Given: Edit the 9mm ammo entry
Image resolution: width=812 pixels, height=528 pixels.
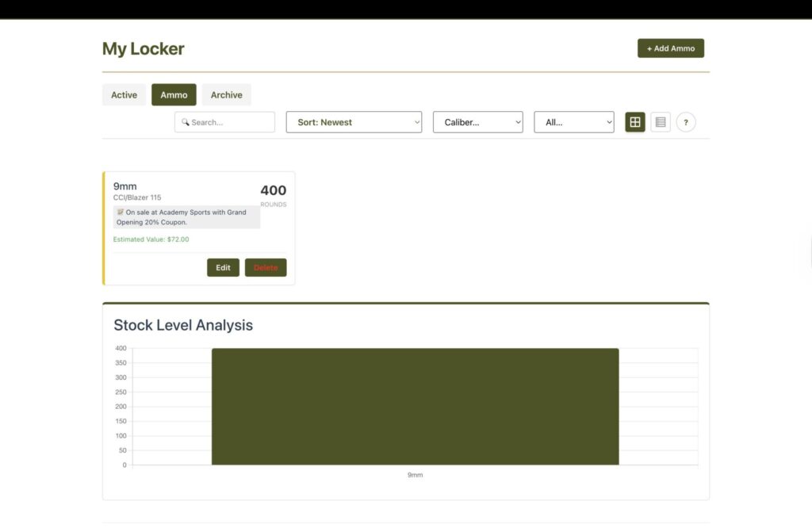Looking at the screenshot, I should click(223, 268).
